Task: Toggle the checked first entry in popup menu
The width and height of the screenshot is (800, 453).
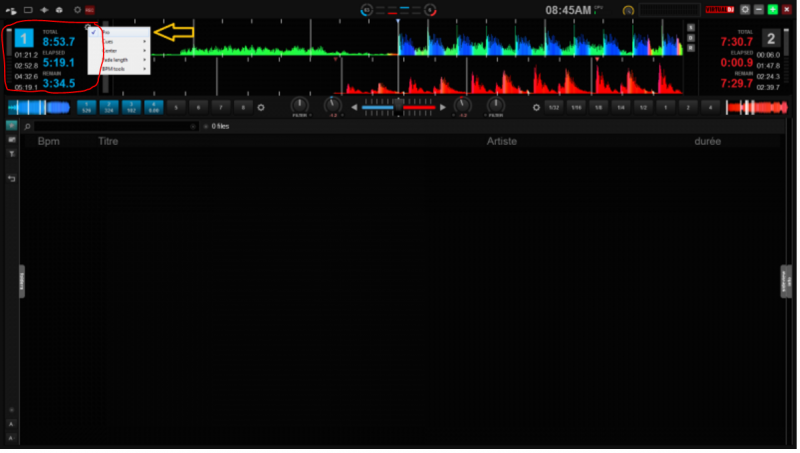Action: pos(119,32)
